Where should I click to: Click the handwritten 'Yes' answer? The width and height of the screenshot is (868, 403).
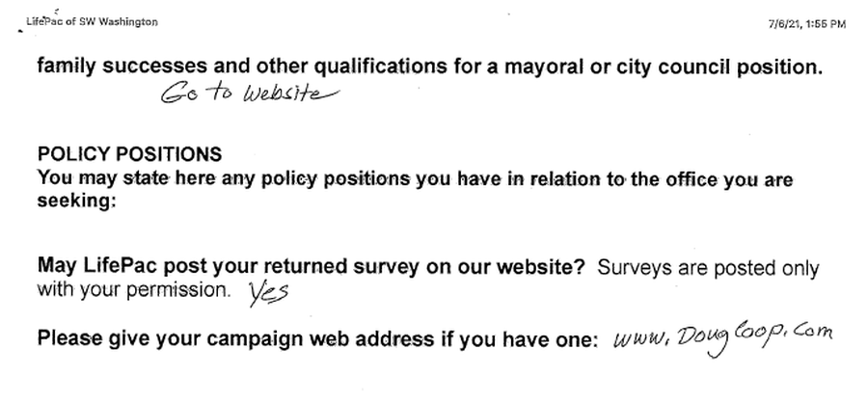pyautogui.click(x=268, y=293)
